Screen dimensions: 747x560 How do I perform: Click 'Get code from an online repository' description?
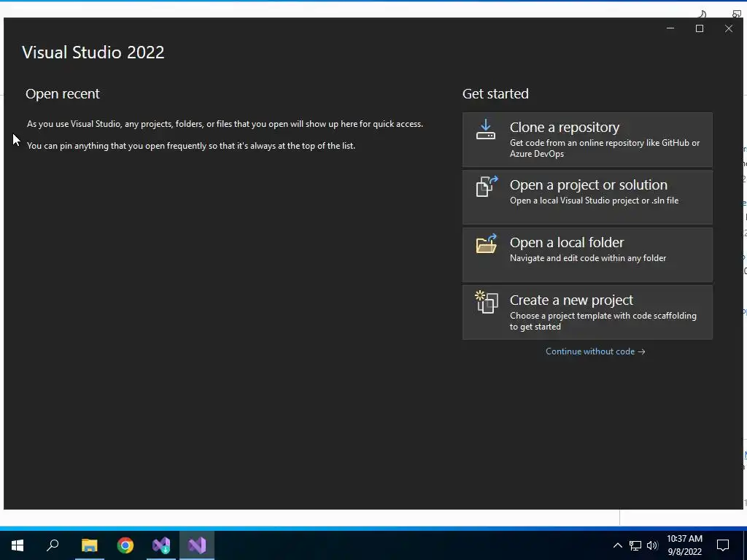[x=605, y=148]
